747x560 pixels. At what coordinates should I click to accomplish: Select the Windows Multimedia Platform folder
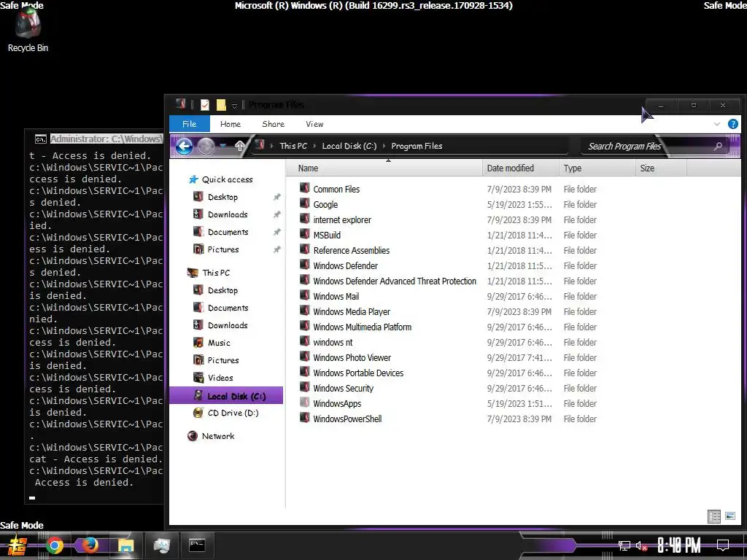(x=362, y=327)
